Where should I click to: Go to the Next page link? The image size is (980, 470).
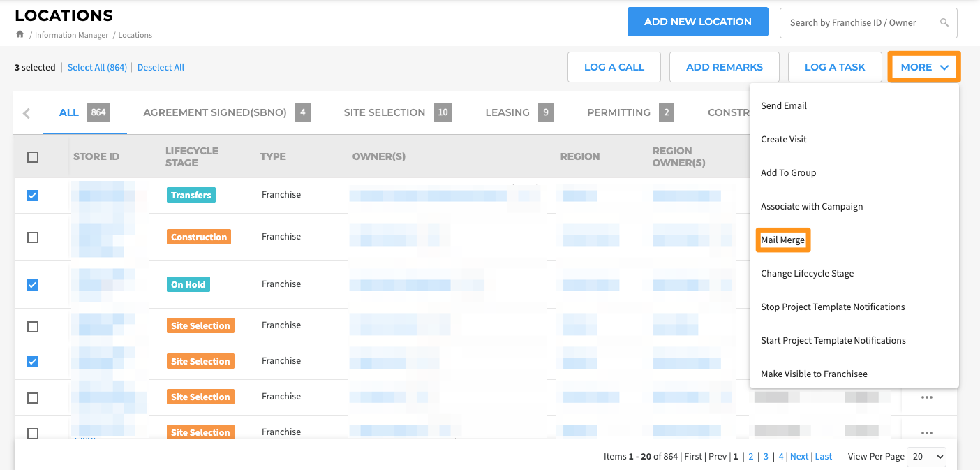click(x=799, y=457)
